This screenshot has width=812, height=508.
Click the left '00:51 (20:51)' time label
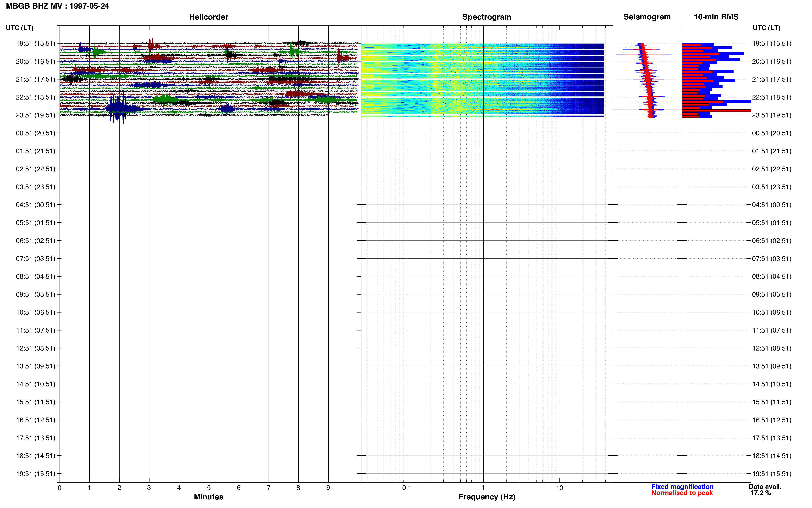point(36,133)
